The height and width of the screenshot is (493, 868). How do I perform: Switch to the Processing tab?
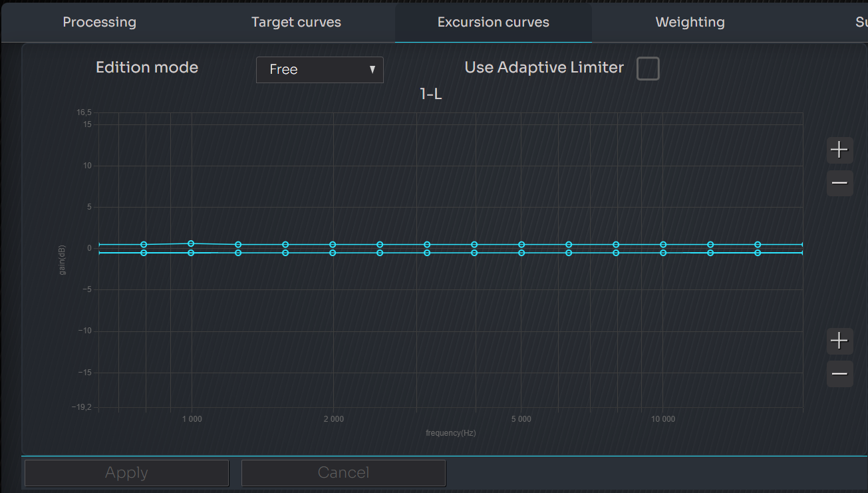pos(99,22)
